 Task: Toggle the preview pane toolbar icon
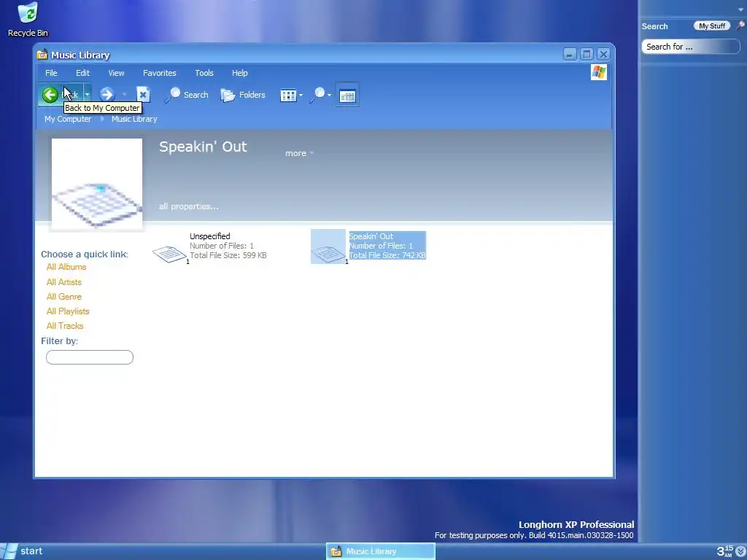347,96
